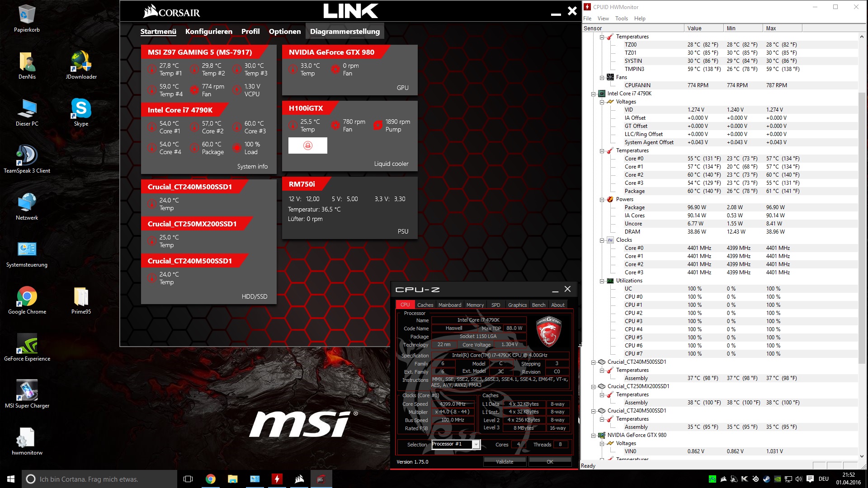868x488 pixels.
Task: Switch to CPU-Z Memory tab
Action: [475, 305]
